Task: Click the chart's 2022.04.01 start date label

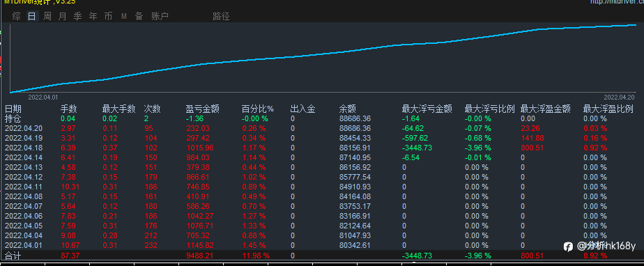Action: (43, 97)
